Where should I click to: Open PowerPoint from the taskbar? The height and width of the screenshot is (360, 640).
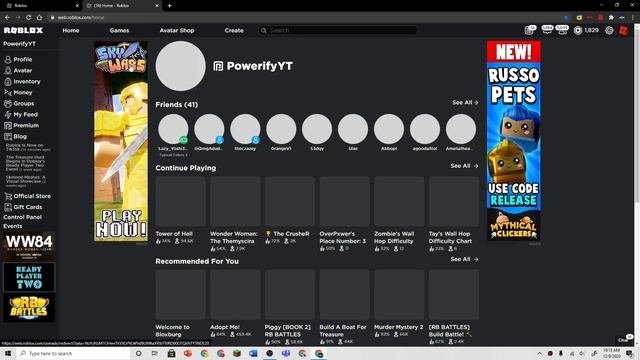tap(188, 353)
